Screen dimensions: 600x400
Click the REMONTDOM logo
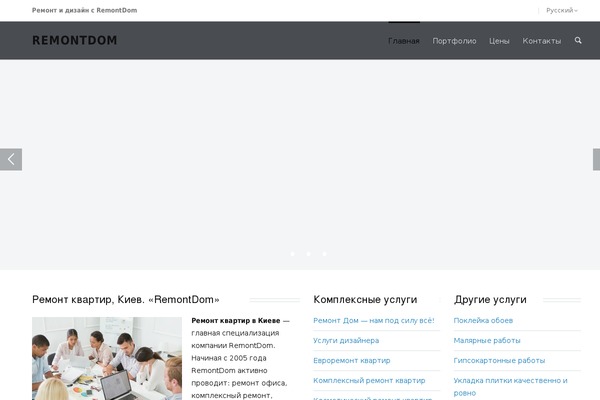pyautogui.click(x=75, y=40)
